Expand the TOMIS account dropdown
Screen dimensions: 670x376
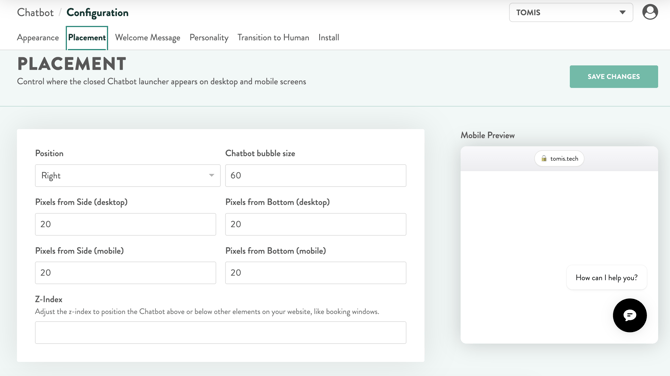click(571, 12)
